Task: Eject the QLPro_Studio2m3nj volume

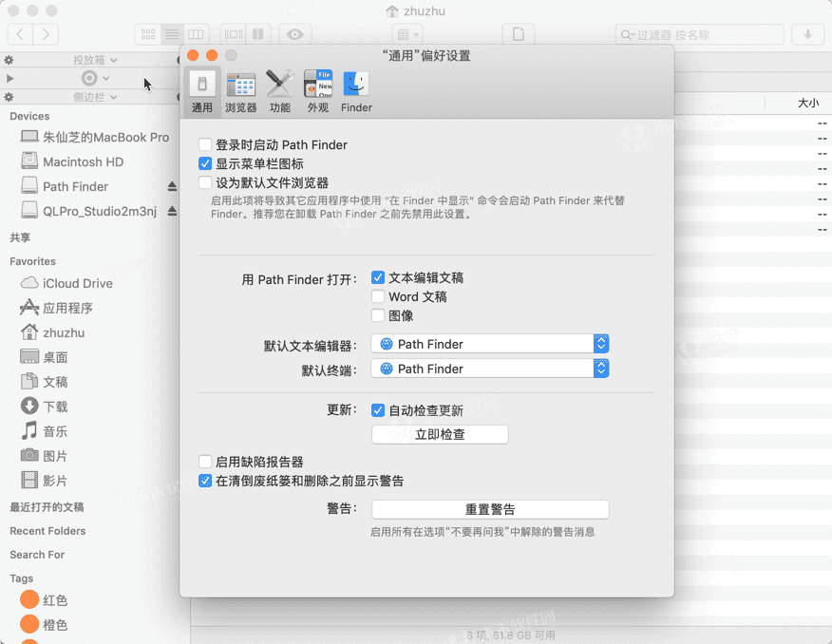Action: tap(172, 211)
